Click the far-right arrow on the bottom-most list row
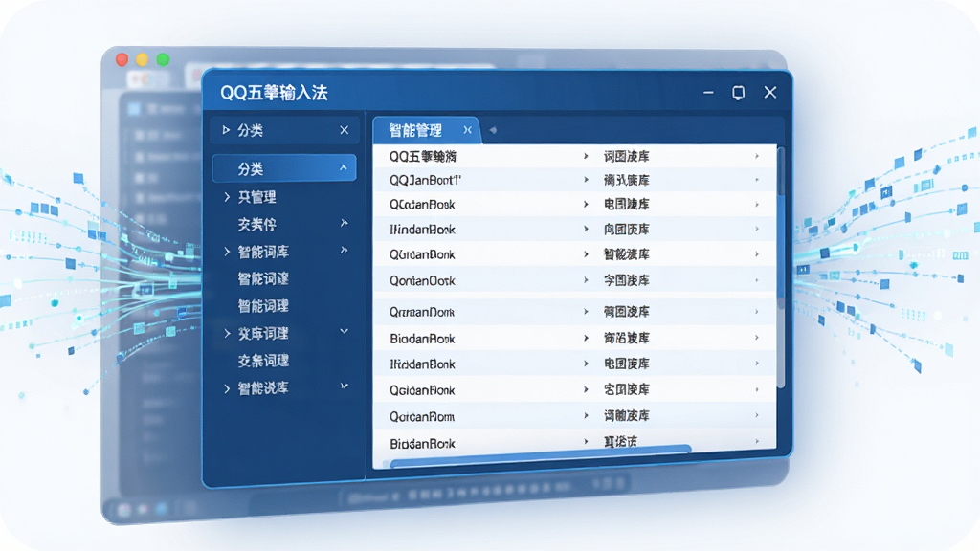The image size is (980, 551). point(757,441)
